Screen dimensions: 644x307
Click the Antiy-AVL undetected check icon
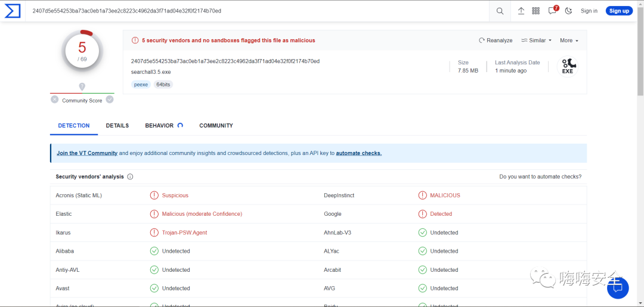pos(154,269)
